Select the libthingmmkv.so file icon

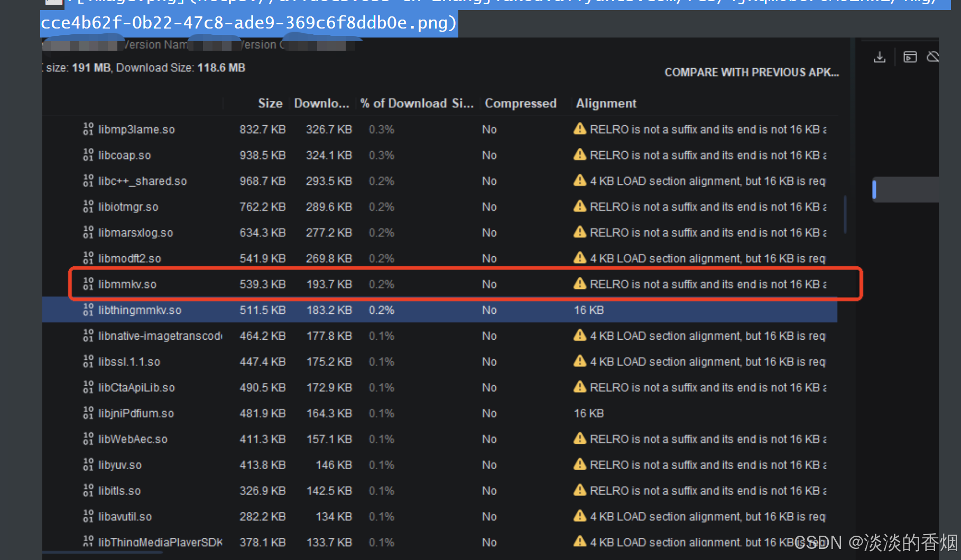coord(88,310)
